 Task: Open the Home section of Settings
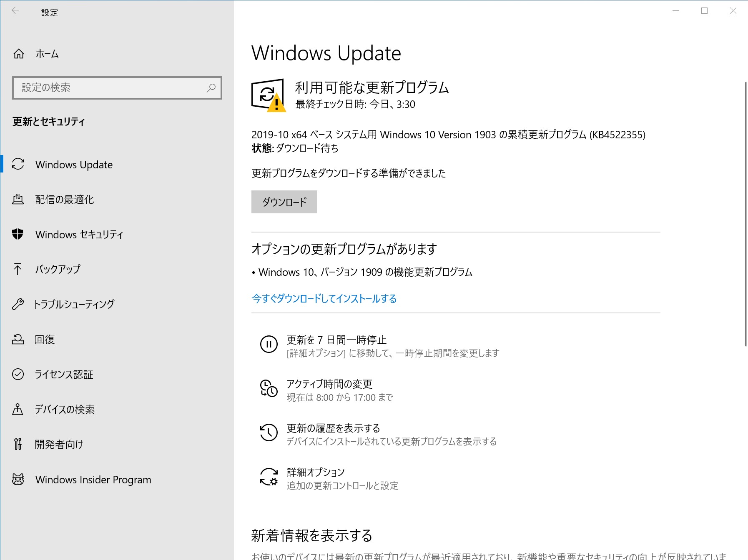pyautogui.click(x=47, y=53)
